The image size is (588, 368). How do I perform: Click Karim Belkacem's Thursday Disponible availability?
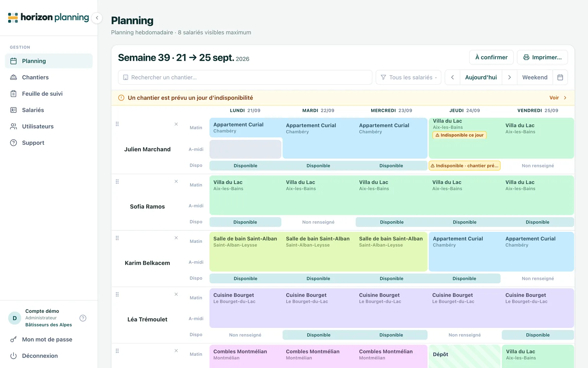[x=464, y=279]
